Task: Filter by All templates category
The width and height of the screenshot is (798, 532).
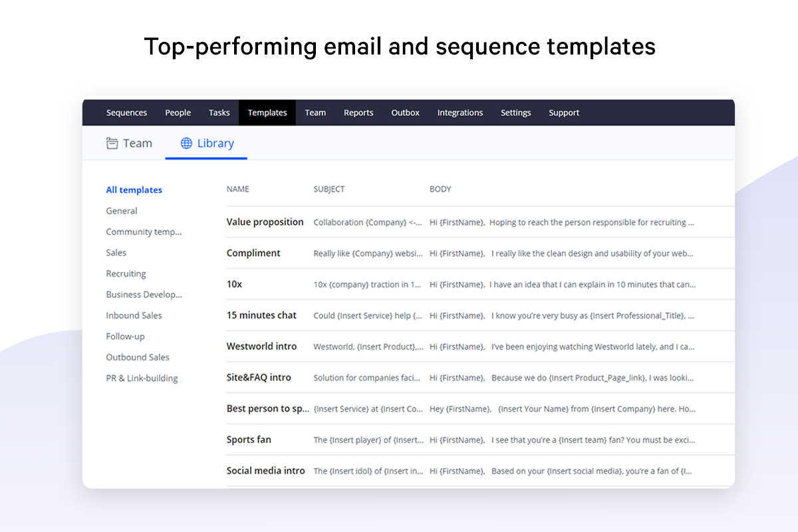Action: [134, 190]
